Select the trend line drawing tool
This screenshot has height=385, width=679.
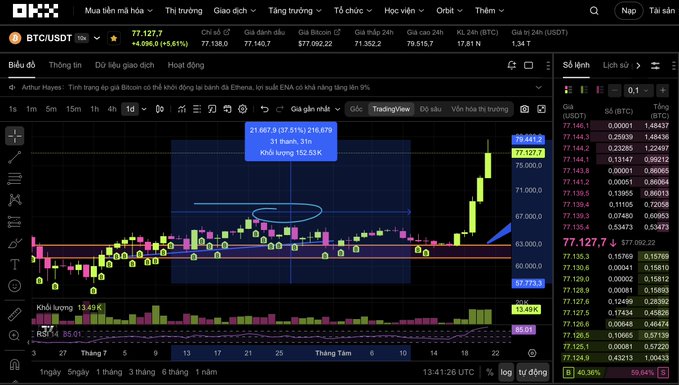pyautogui.click(x=15, y=157)
